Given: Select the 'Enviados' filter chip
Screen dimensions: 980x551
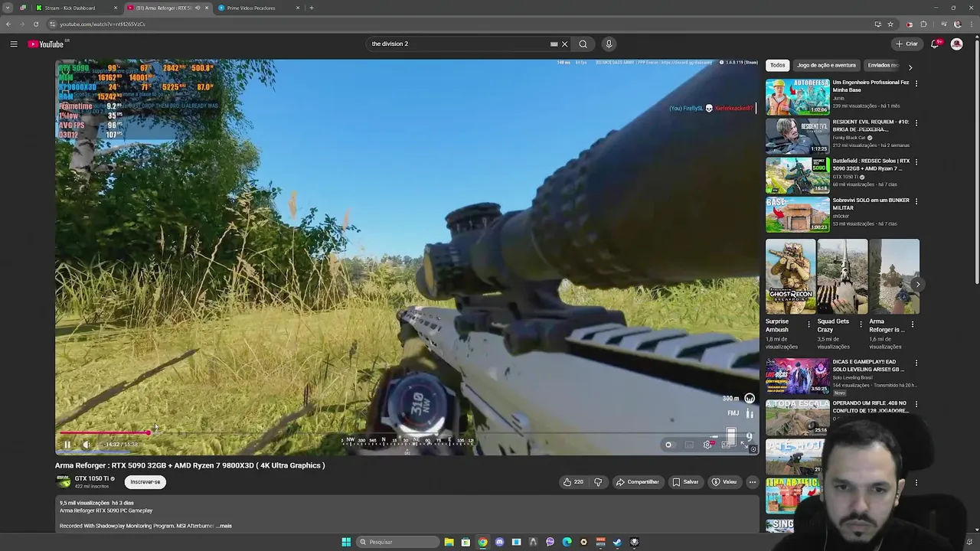Looking at the screenshot, I should (883, 66).
